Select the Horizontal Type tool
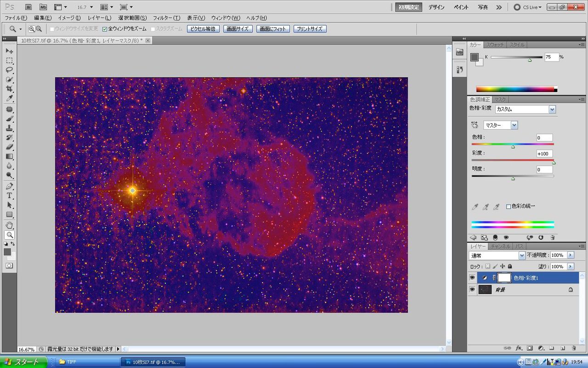This screenshot has width=588, height=368. tap(9, 196)
